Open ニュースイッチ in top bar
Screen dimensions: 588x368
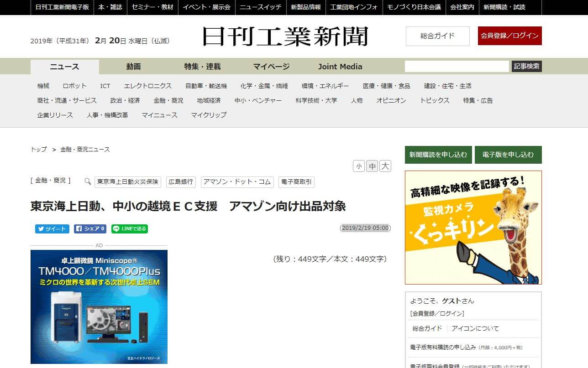[261, 7]
